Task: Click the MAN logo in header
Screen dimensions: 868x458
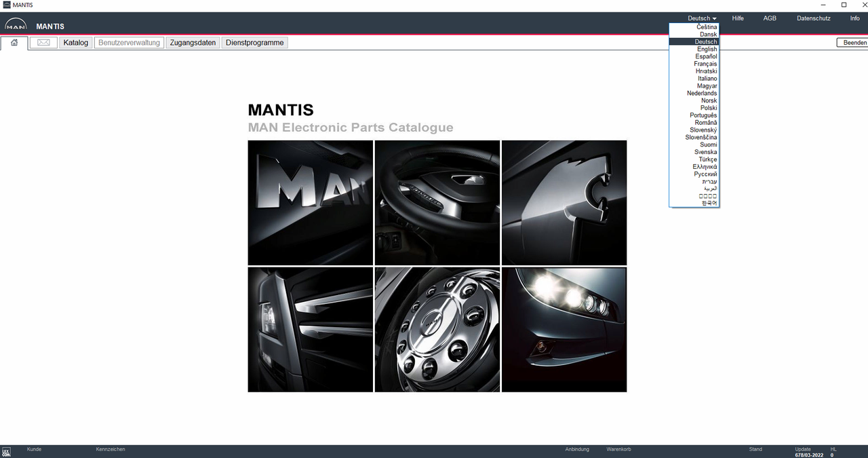Action: click(16, 25)
